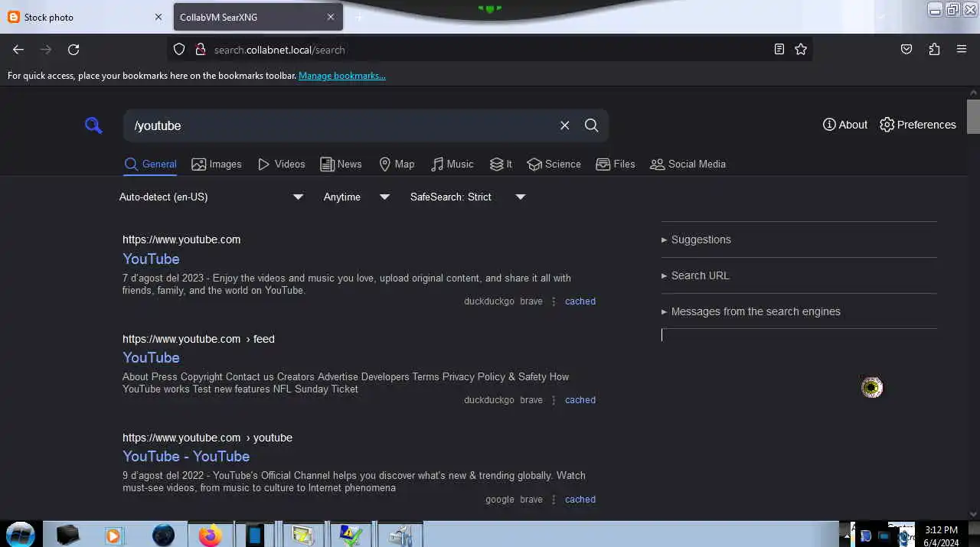This screenshot has width=980, height=547.
Task: Click the SearXNG magnifier logo beside the search box
Action: point(93,125)
